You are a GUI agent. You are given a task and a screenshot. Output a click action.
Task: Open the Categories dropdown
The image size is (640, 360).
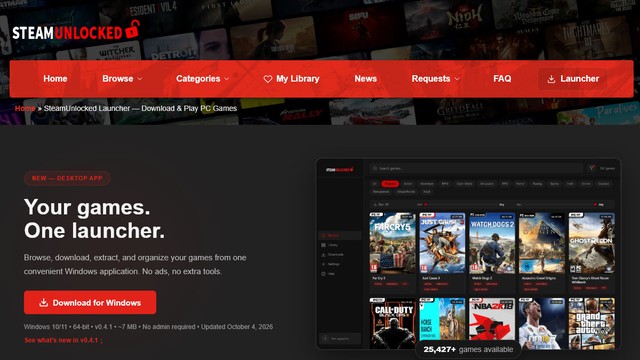tap(202, 79)
